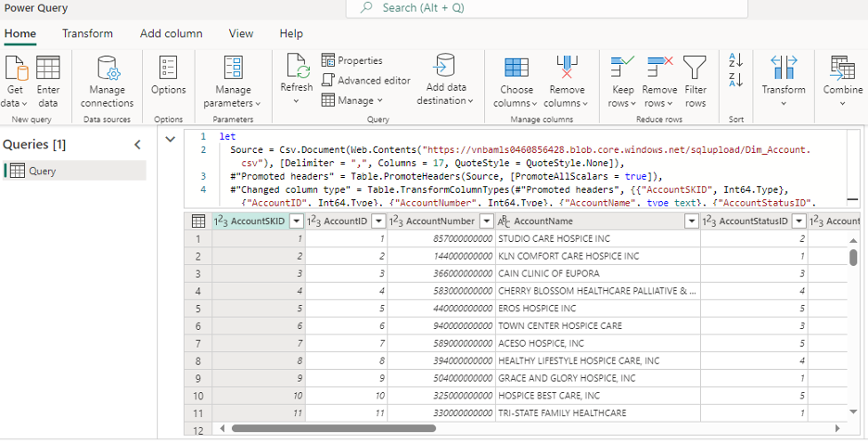Switch to the Add column tab
868x443 pixels.
(x=171, y=33)
